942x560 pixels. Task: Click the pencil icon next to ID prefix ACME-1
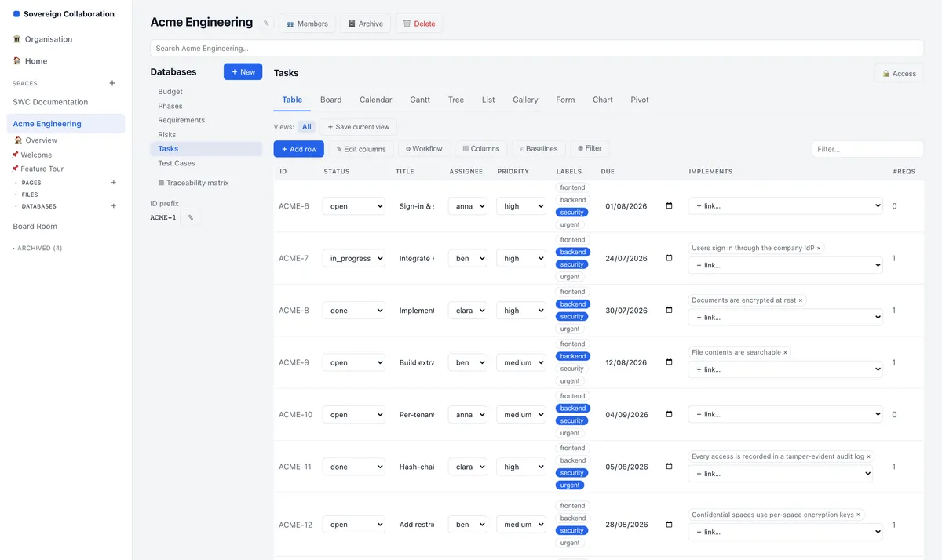coord(191,217)
